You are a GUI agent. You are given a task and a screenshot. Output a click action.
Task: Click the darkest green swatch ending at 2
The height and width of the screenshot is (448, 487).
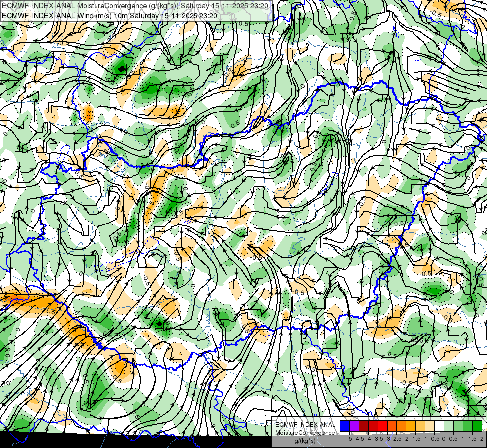click(477, 426)
